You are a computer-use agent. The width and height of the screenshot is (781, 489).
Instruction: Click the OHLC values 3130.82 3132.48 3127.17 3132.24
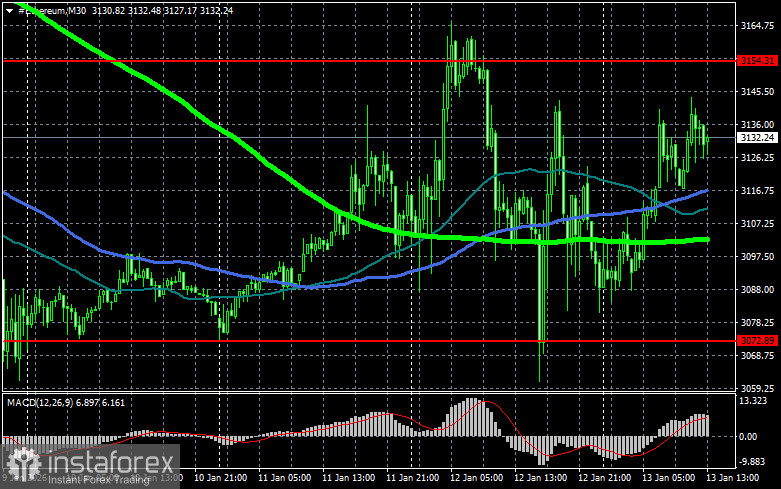pos(162,10)
